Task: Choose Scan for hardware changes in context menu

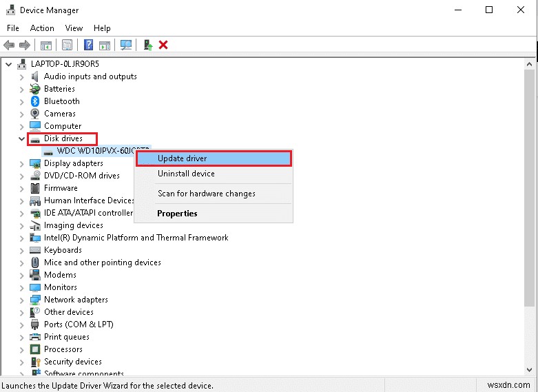Action: pos(214,194)
